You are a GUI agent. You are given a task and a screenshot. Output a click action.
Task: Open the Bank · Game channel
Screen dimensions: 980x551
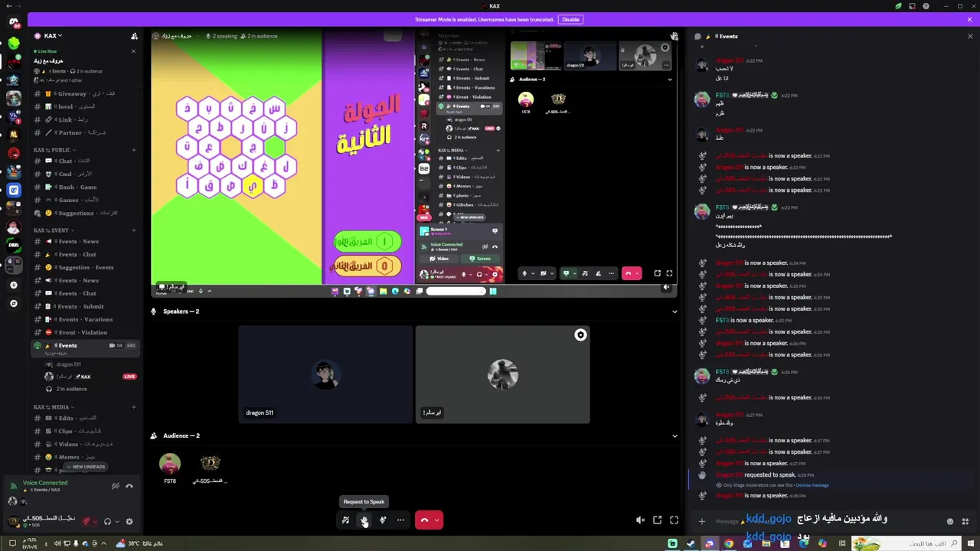pyautogui.click(x=87, y=187)
